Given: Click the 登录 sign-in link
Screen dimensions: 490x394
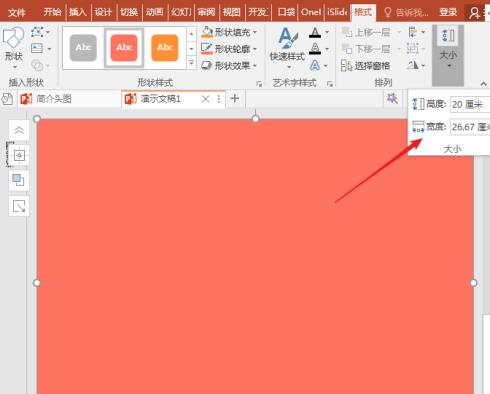Looking at the screenshot, I should click(x=448, y=12).
